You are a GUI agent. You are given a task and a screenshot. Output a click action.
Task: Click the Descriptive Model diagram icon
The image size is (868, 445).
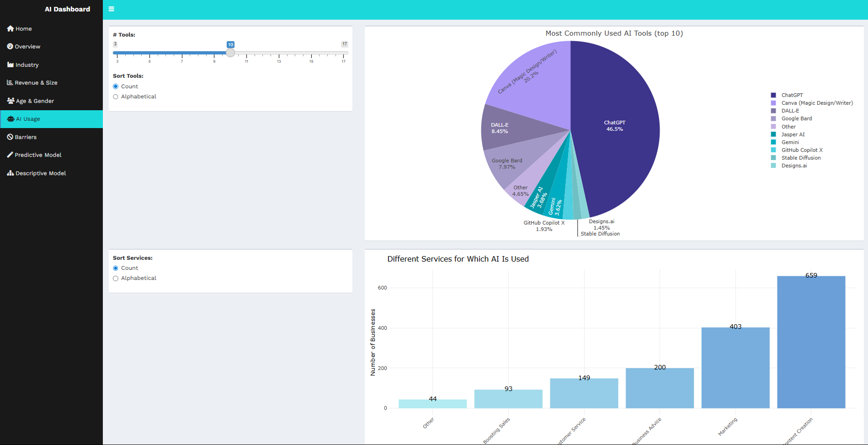pos(10,173)
